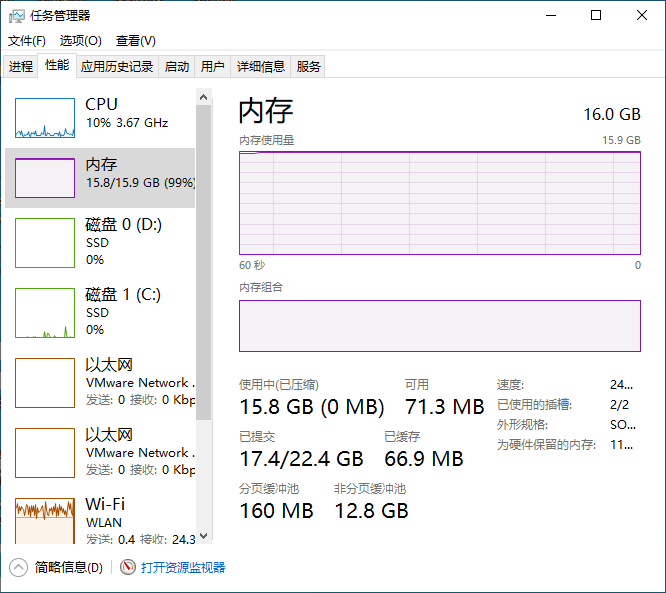Open 磁盘 0 (D:) disk graph
Image resolution: width=666 pixels, height=593 pixels.
(45, 243)
